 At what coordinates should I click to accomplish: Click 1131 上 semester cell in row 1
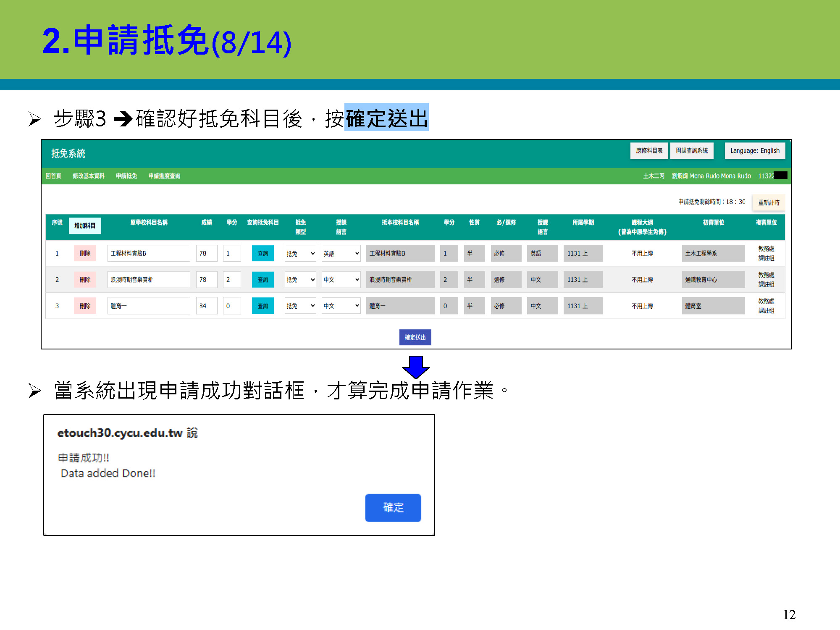click(x=583, y=253)
